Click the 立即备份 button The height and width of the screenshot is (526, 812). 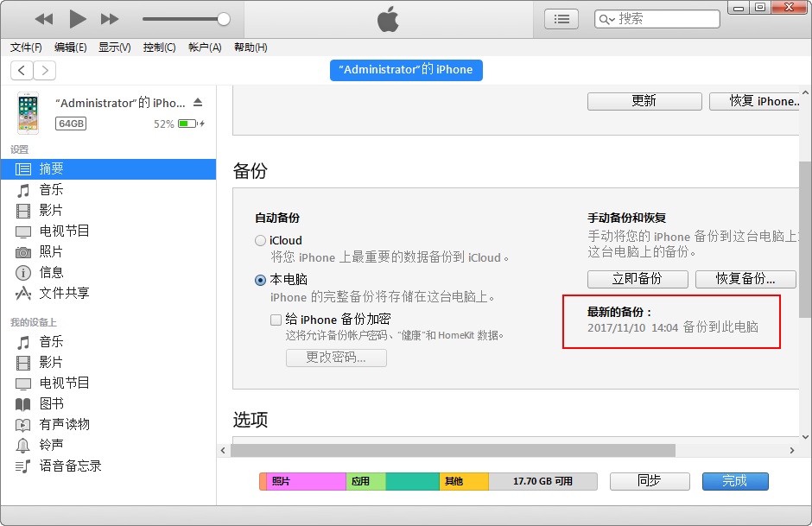tap(638, 279)
